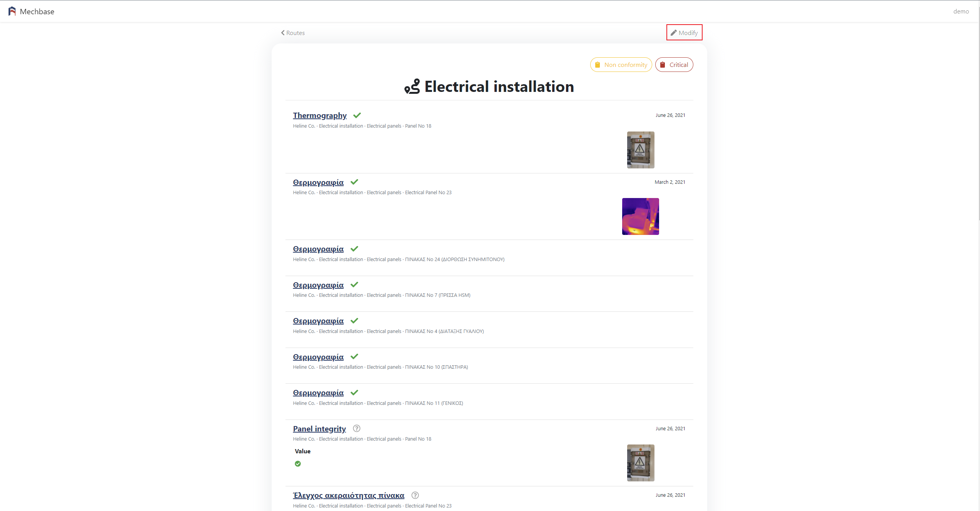Click the Mechbase logo icon
The image size is (980, 511).
[12, 12]
